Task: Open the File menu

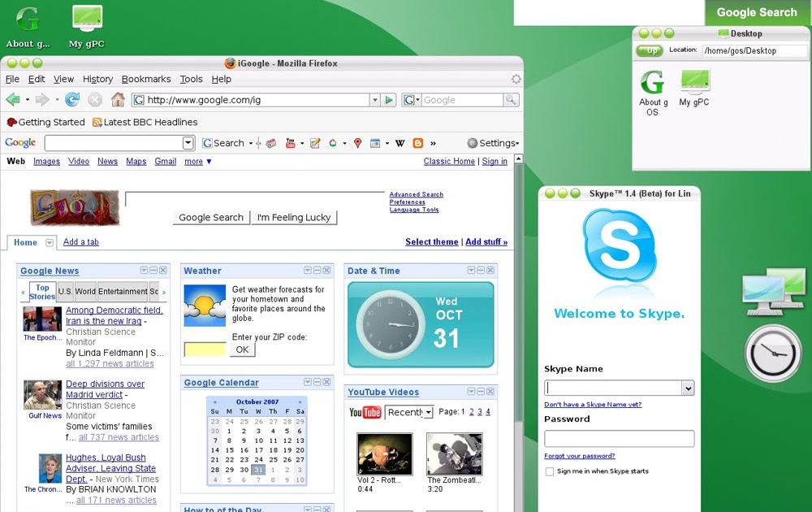Action: coord(12,80)
